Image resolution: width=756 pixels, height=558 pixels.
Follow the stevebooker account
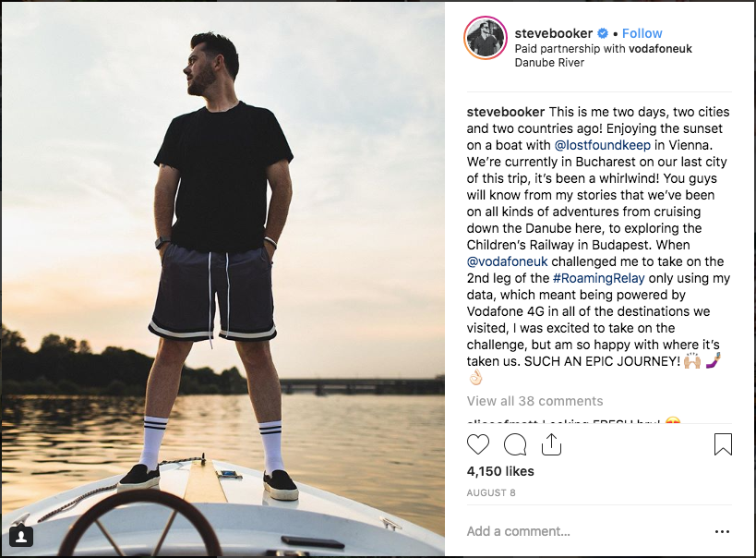[642, 34]
